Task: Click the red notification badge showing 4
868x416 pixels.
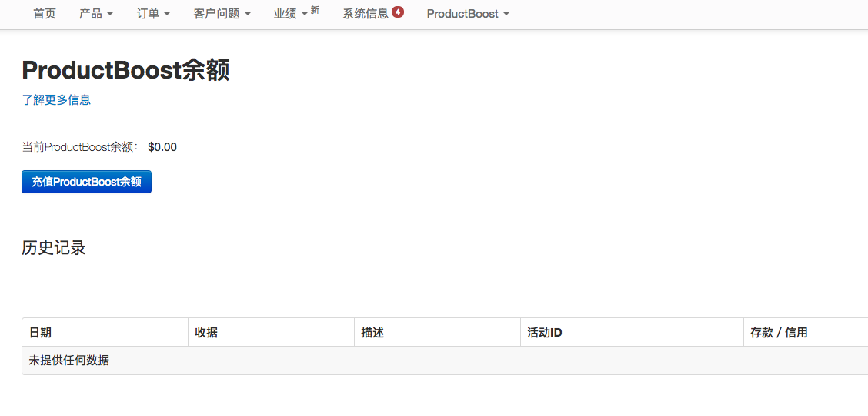Action: 398,11
